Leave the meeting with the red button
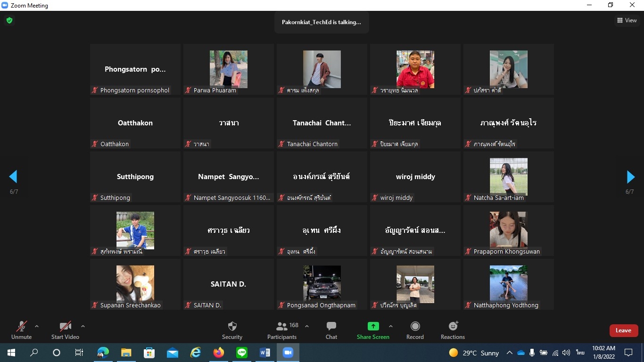This screenshot has height=362, width=644. pos(623,330)
